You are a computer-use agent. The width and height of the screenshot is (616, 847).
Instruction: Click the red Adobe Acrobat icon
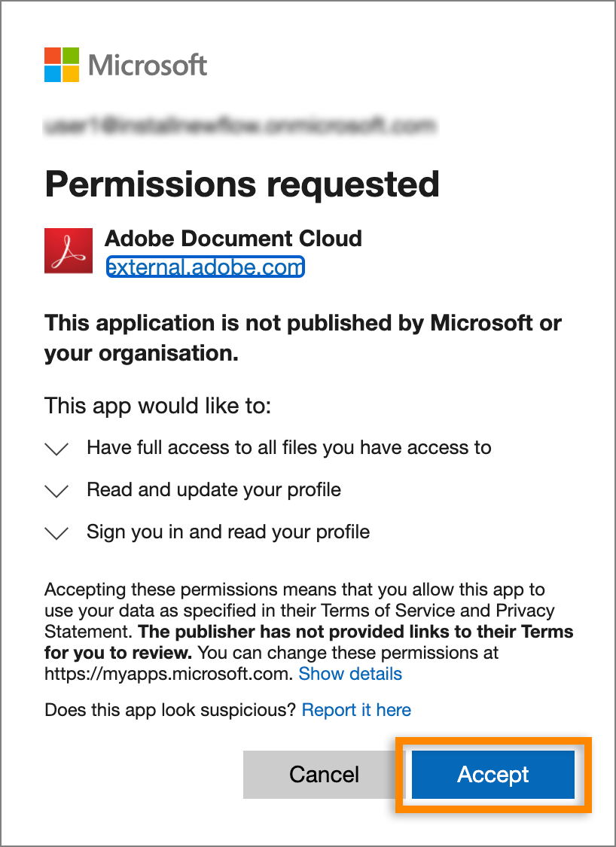(x=69, y=250)
